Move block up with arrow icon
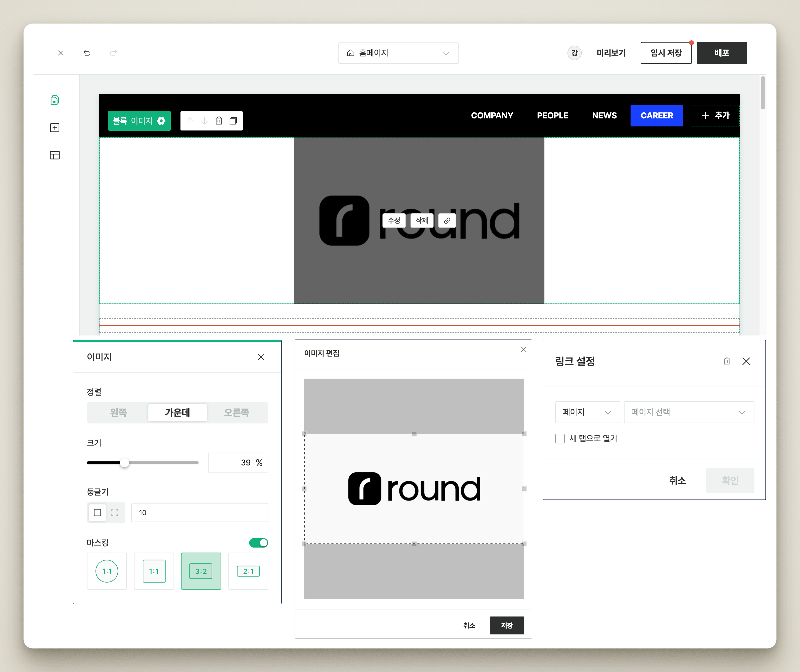Screen dimensions: 800x672 click(x=190, y=121)
